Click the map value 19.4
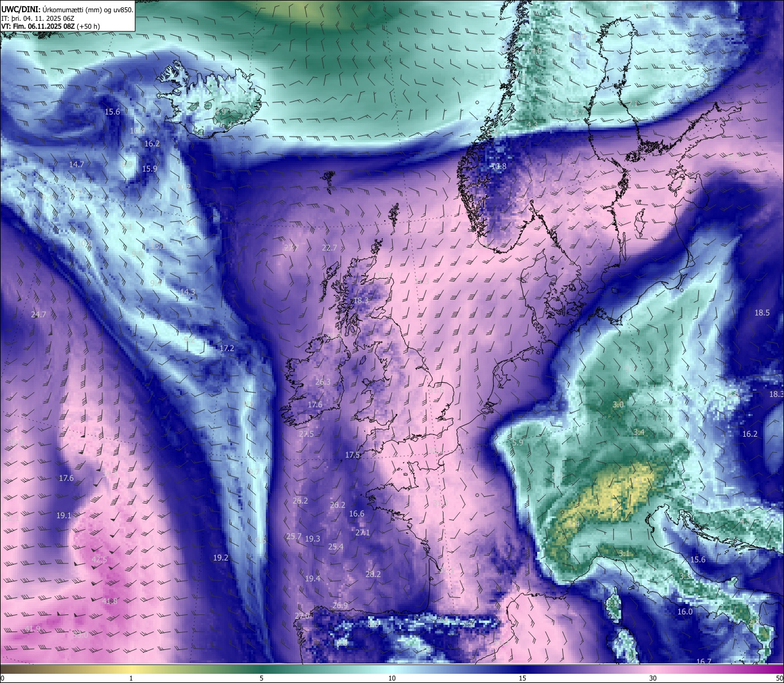Viewport: 784px width, 683px height. (312, 578)
